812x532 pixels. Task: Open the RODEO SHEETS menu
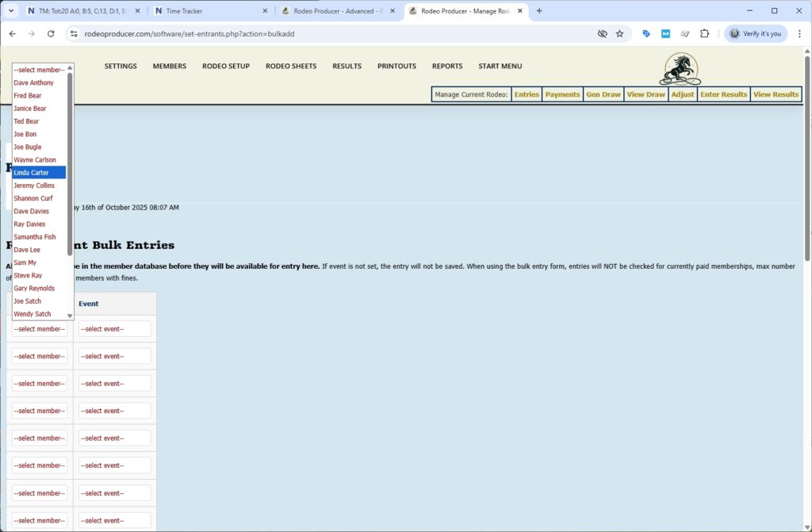(290, 66)
